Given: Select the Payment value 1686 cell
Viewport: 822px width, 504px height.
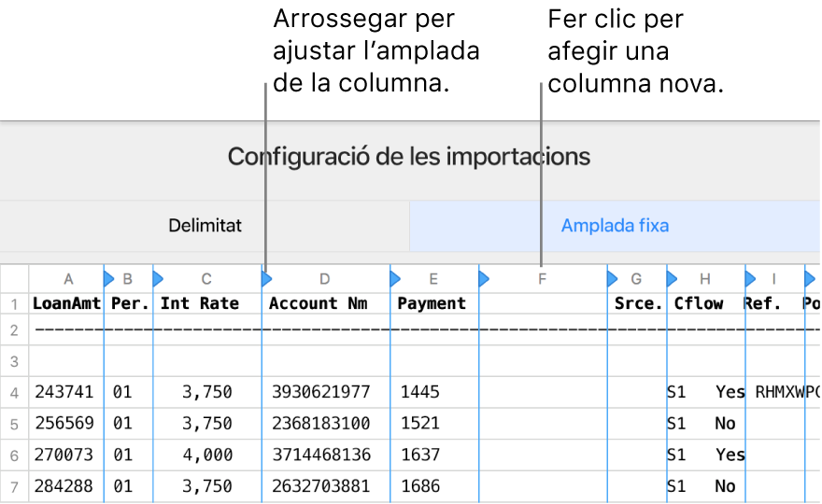Looking at the screenshot, I should coord(419,486).
